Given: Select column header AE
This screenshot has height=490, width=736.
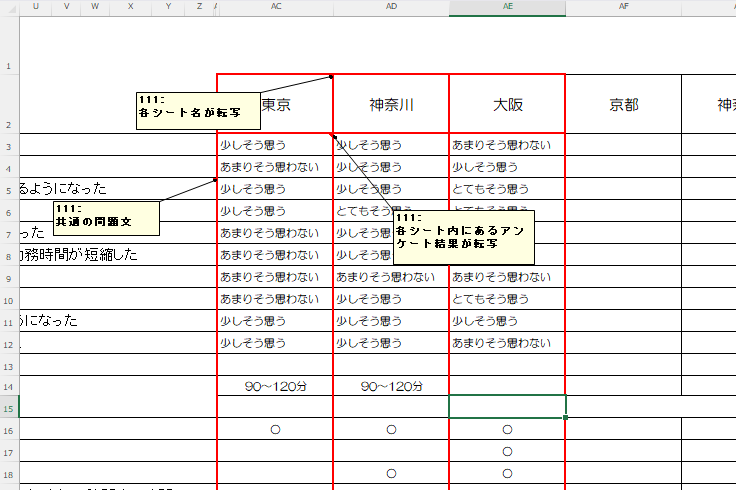Looking at the screenshot, I should point(507,7).
